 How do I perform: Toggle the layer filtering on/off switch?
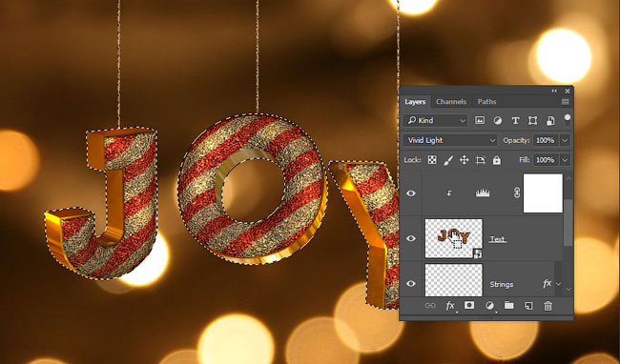(568, 120)
